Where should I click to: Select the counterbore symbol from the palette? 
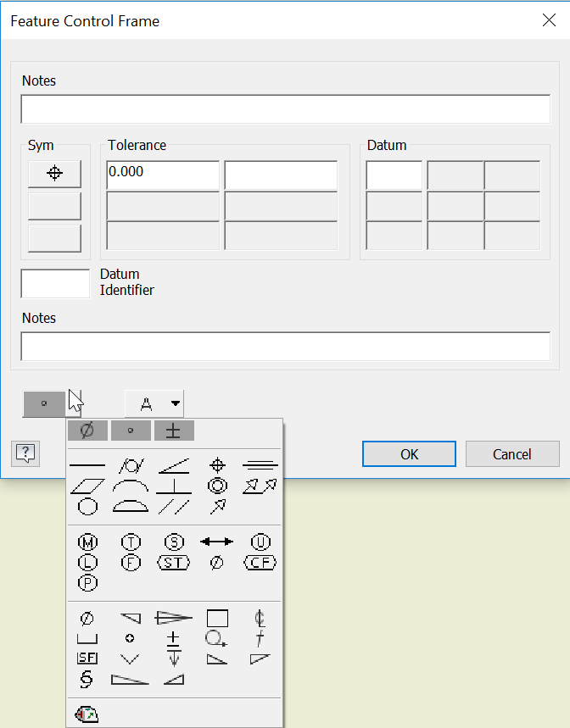[87, 639]
